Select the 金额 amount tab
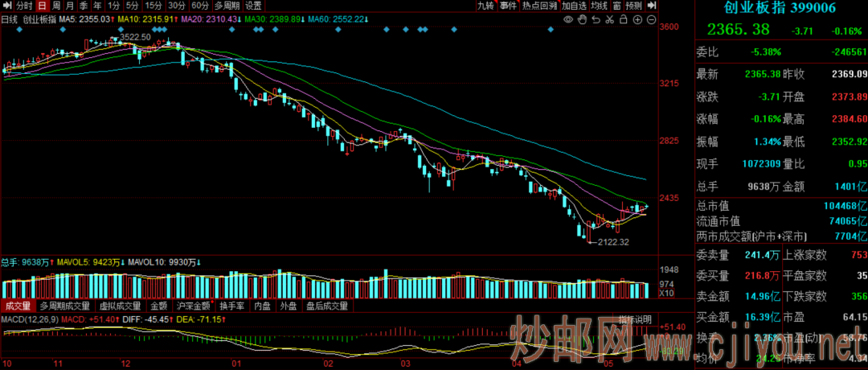Image resolution: width=868 pixels, height=370 pixels. tap(159, 305)
